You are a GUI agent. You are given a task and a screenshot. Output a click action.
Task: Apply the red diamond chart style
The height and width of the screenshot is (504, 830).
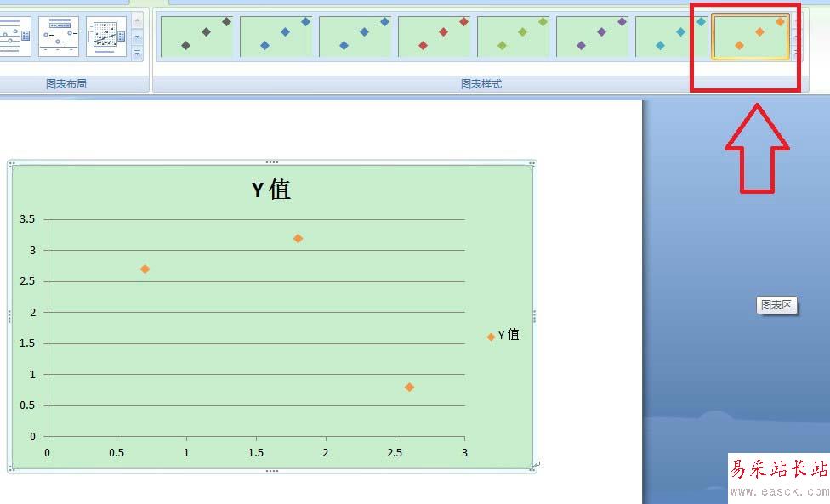(x=434, y=36)
